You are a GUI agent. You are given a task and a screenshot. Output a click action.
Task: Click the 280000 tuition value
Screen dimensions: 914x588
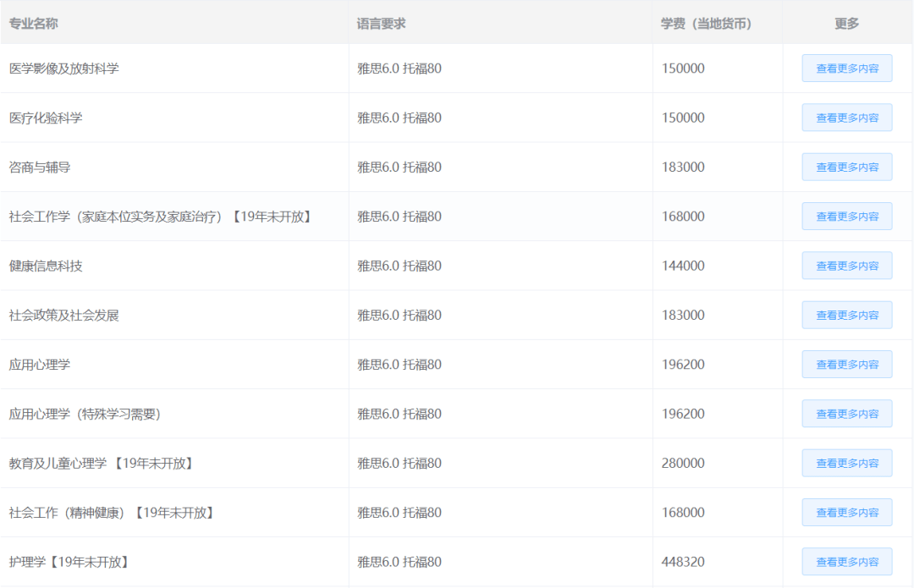[x=683, y=463]
